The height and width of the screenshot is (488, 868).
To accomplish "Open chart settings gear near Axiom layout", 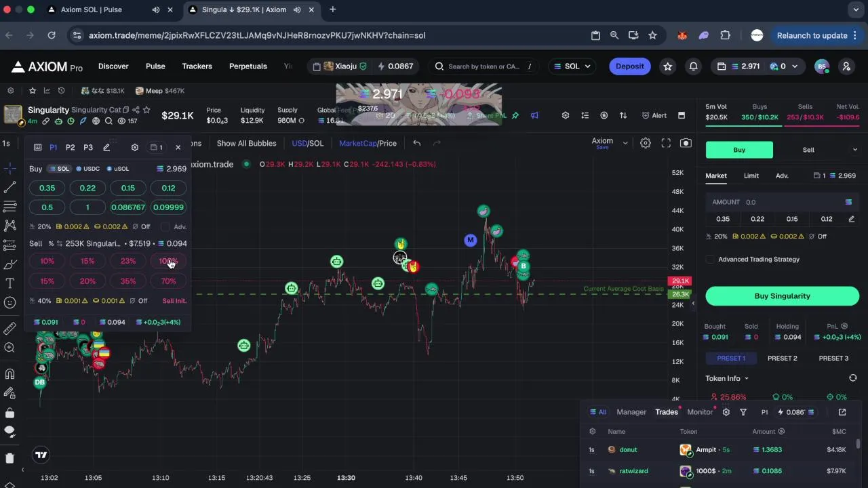I will click(646, 143).
